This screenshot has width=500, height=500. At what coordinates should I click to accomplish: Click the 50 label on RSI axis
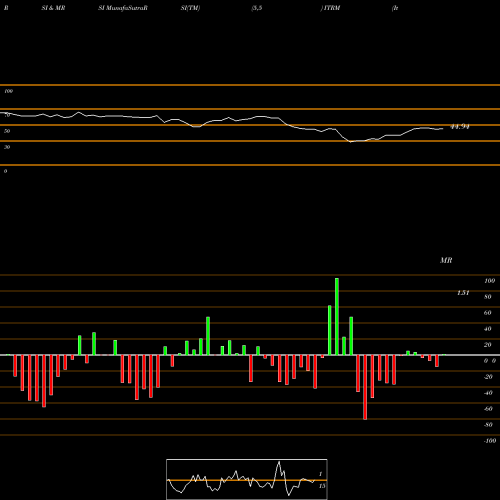coord(7,131)
